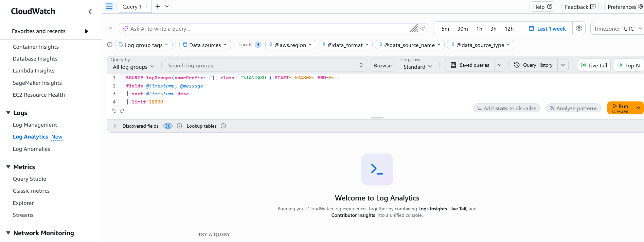644x242 pixels.
Task: Add a new query tab
Action: coord(158,6)
